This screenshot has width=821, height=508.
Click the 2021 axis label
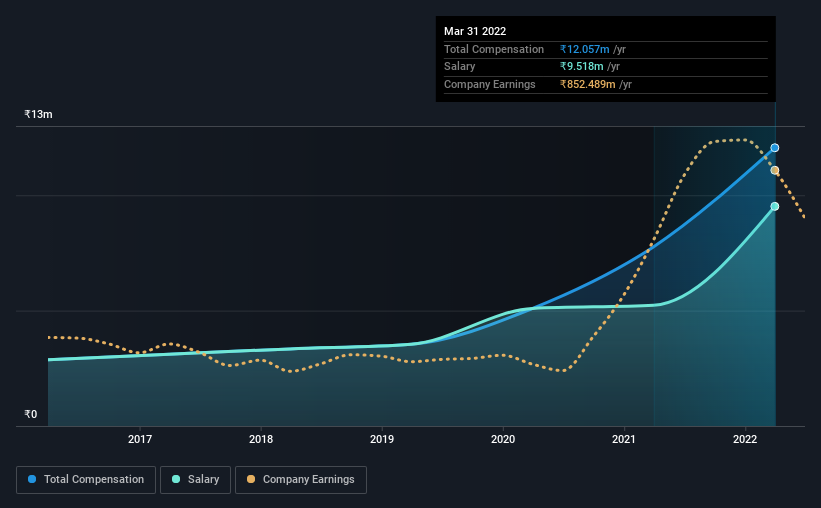624,439
